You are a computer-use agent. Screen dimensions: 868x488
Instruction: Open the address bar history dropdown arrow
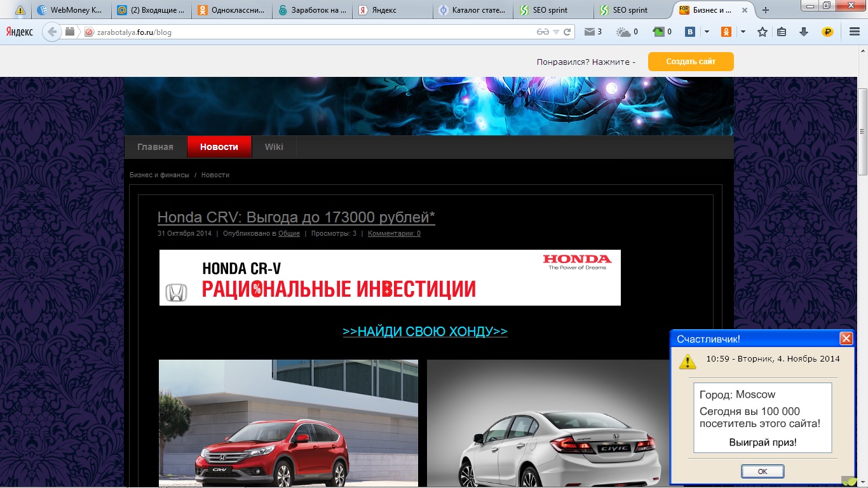click(556, 32)
